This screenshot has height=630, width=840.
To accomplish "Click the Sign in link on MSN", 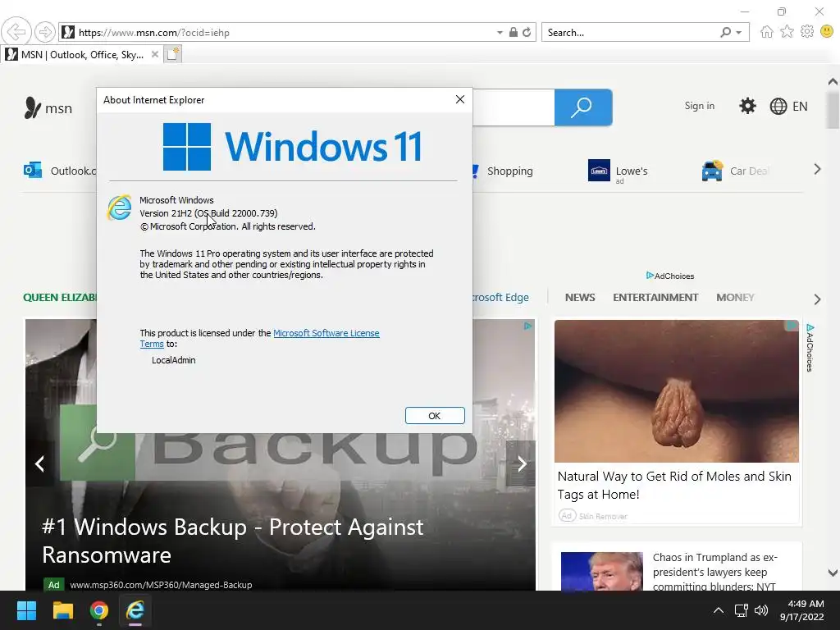I will (699, 106).
